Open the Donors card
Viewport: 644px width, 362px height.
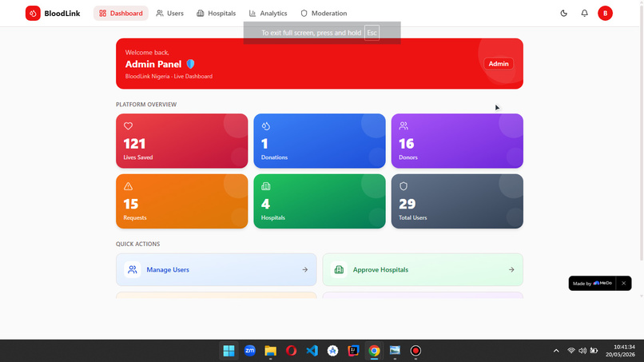point(457,141)
